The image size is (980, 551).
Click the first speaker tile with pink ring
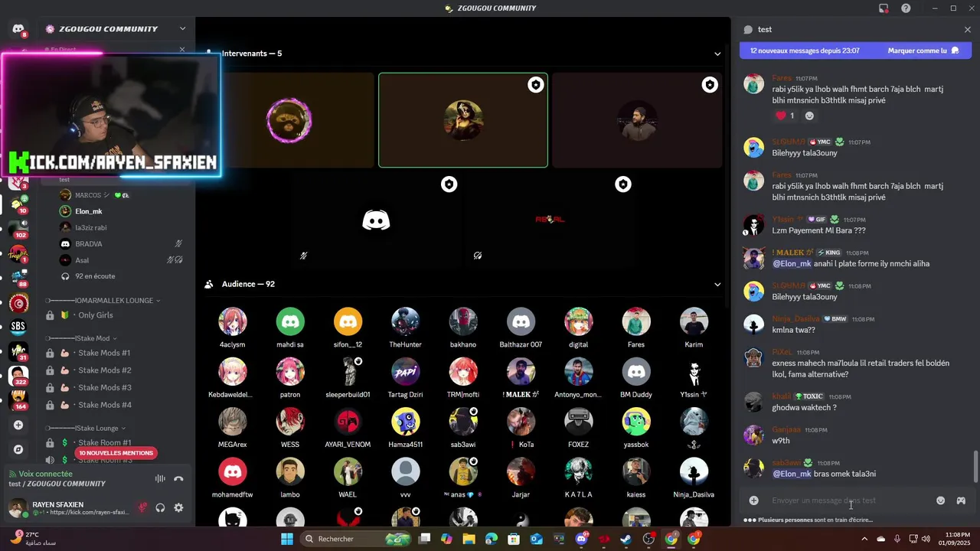pyautogui.click(x=289, y=120)
